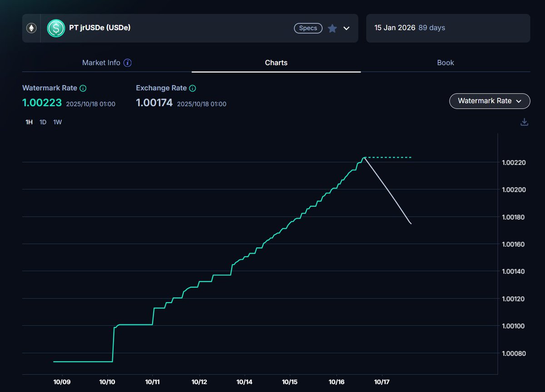This screenshot has width=545, height=392.
Task: Switch to the 1W timeframe
Action: click(57, 122)
